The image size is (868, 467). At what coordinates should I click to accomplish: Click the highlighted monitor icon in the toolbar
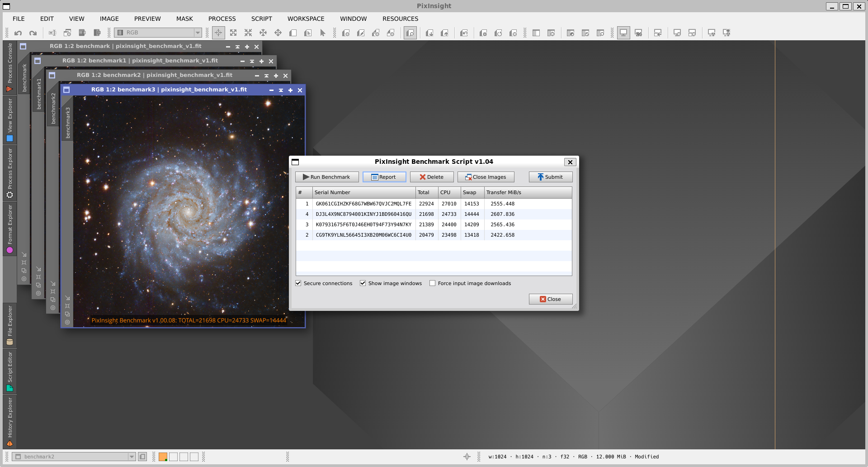[623, 33]
